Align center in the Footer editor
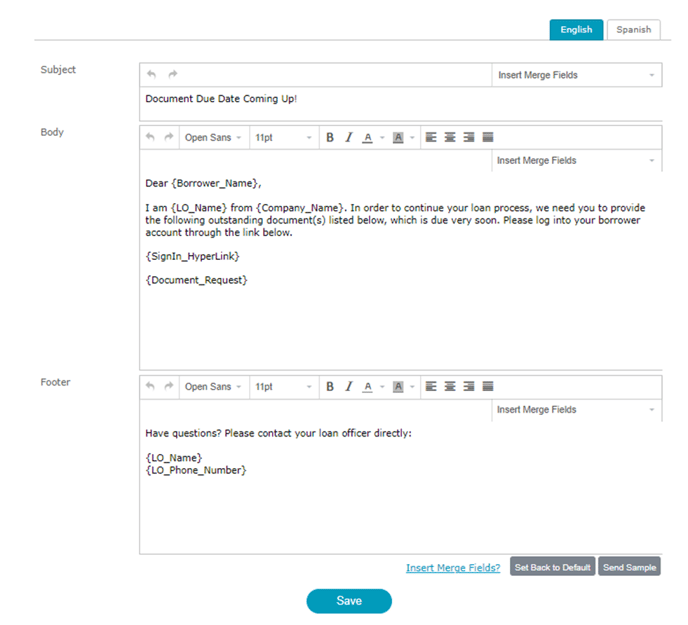Viewport: 688px width, 625px height. (450, 386)
